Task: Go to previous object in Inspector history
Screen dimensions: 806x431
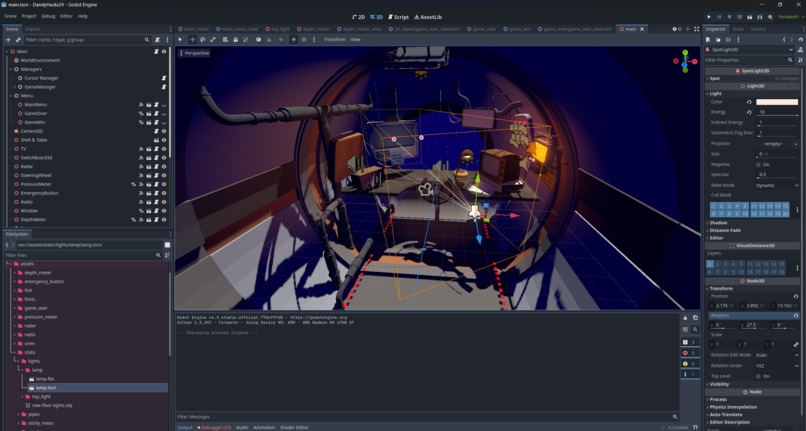Action: [x=784, y=40]
